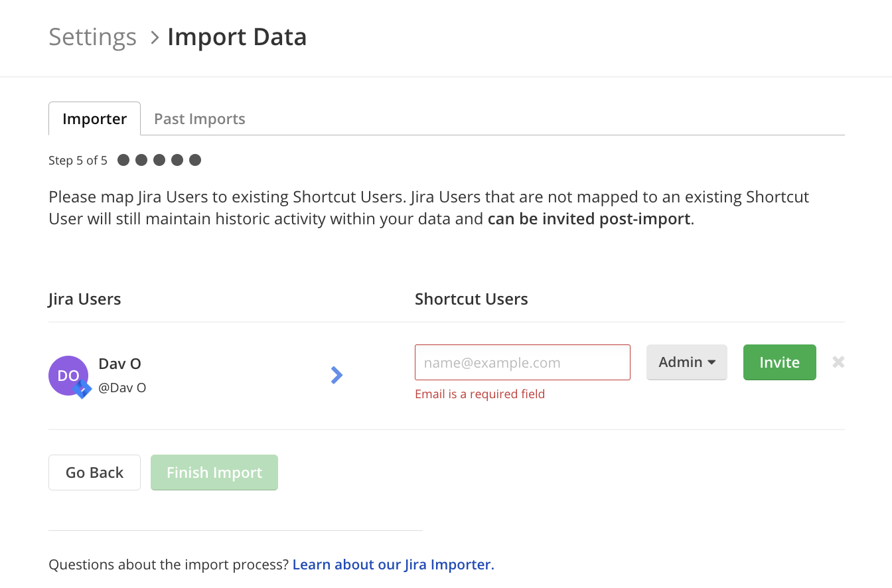Click the Go Back button
Image resolution: width=892 pixels, height=588 pixels.
pos(94,473)
